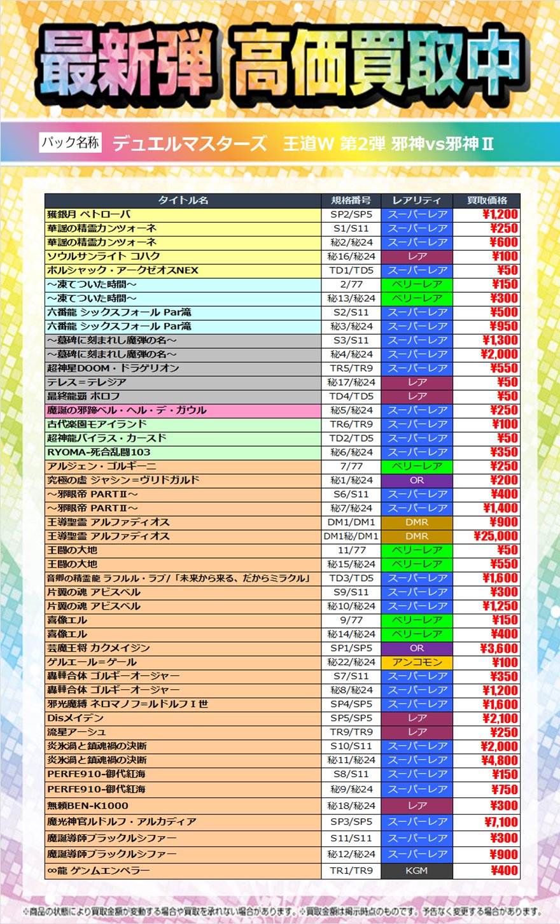Click spec number SP2/SP5
The image size is (560, 924).
coord(351,214)
